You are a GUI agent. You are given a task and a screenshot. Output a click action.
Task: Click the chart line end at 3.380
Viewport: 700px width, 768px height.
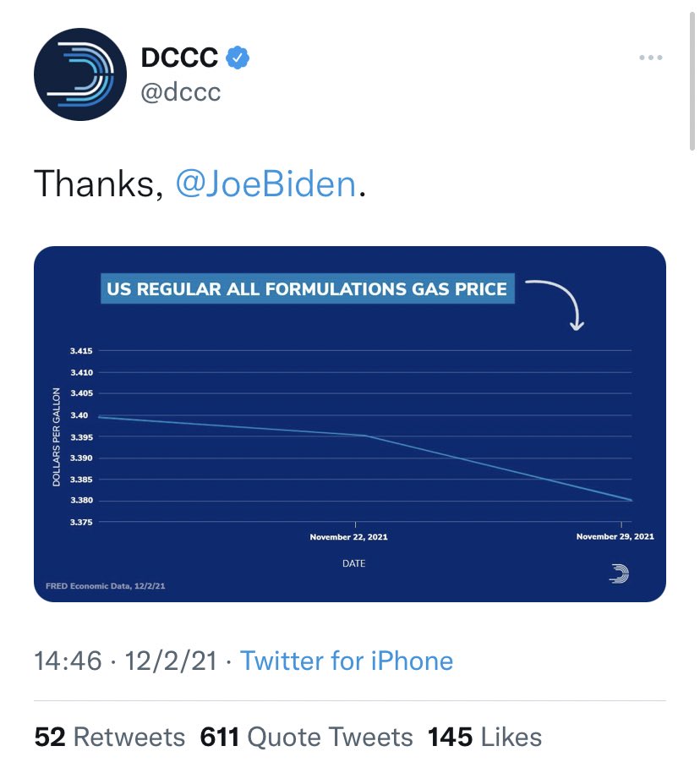pos(631,500)
